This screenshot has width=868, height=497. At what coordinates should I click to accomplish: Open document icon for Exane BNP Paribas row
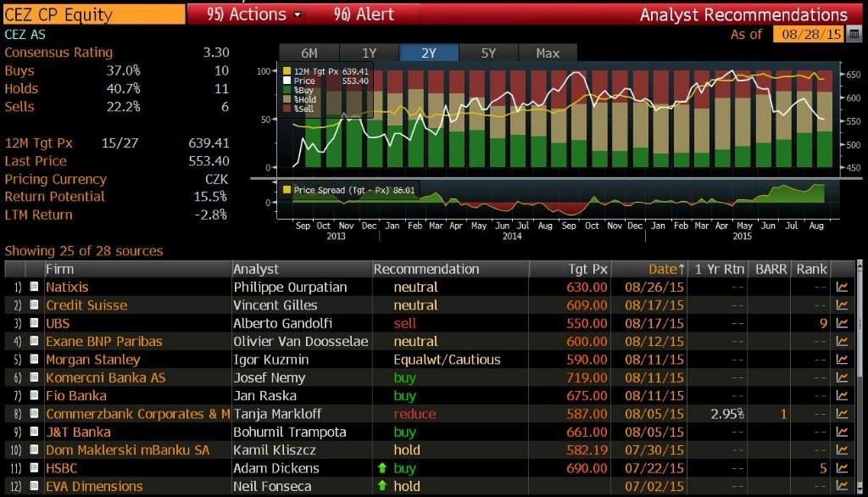pos(34,341)
